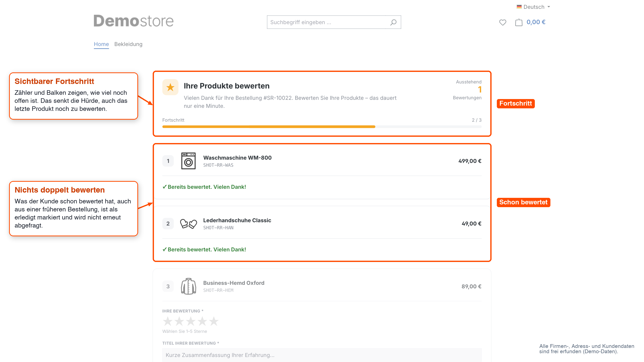This screenshot has height=362, width=644.
Task: Select the fifth rating star
Action: coord(214,321)
